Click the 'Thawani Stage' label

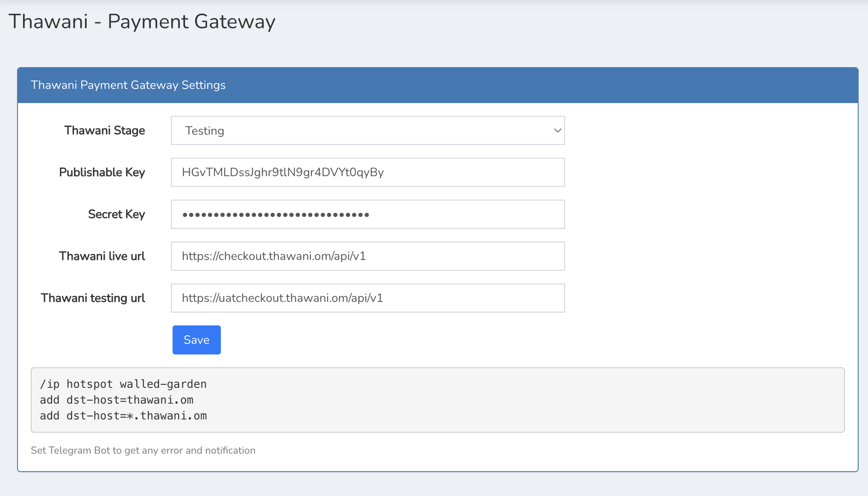pos(105,130)
